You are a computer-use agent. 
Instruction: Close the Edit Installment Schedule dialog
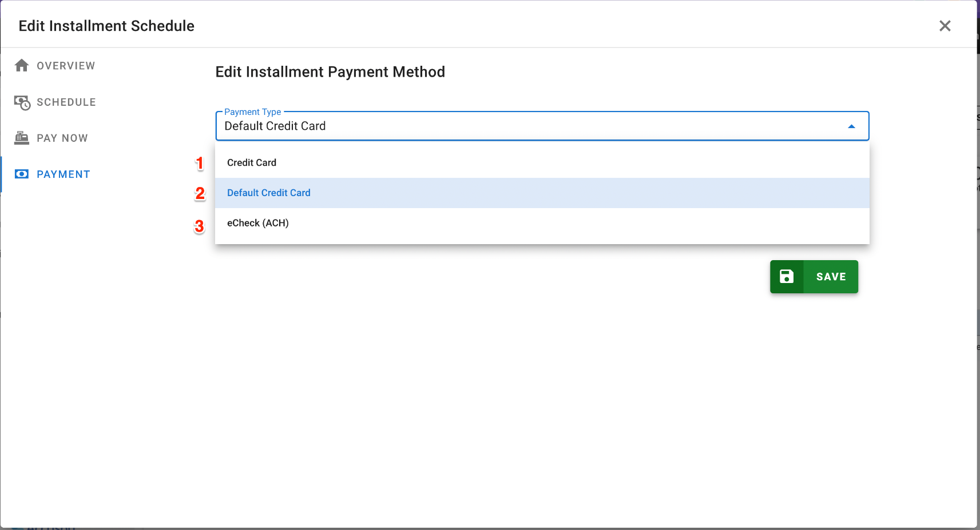coord(945,26)
